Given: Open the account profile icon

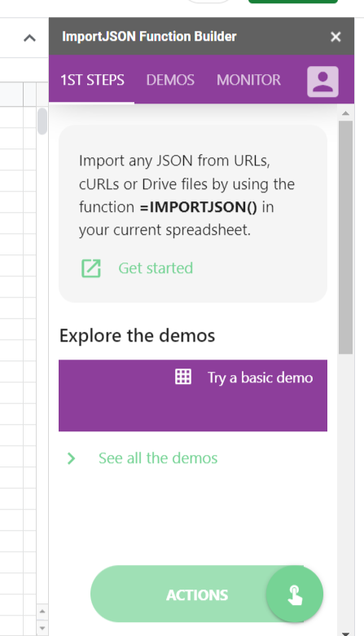Looking at the screenshot, I should (322, 82).
